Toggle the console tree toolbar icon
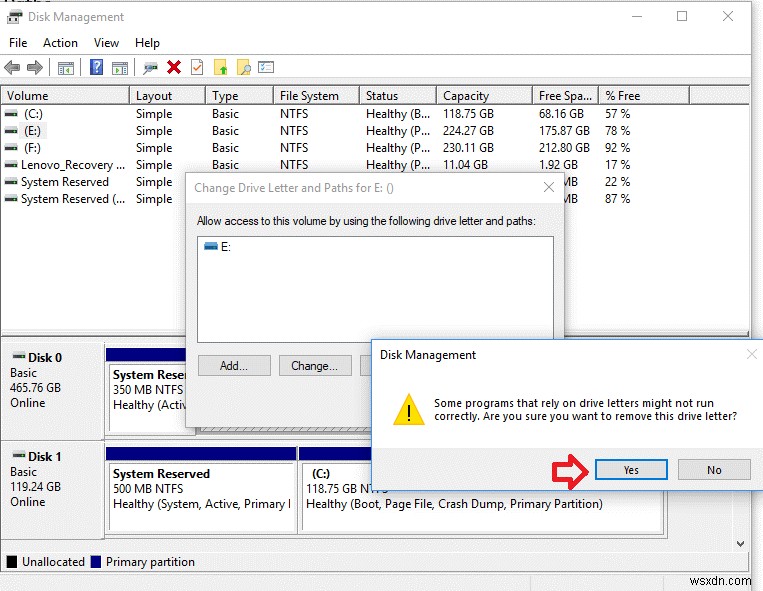Screen dimensions: 763x591 tap(66, 68)
